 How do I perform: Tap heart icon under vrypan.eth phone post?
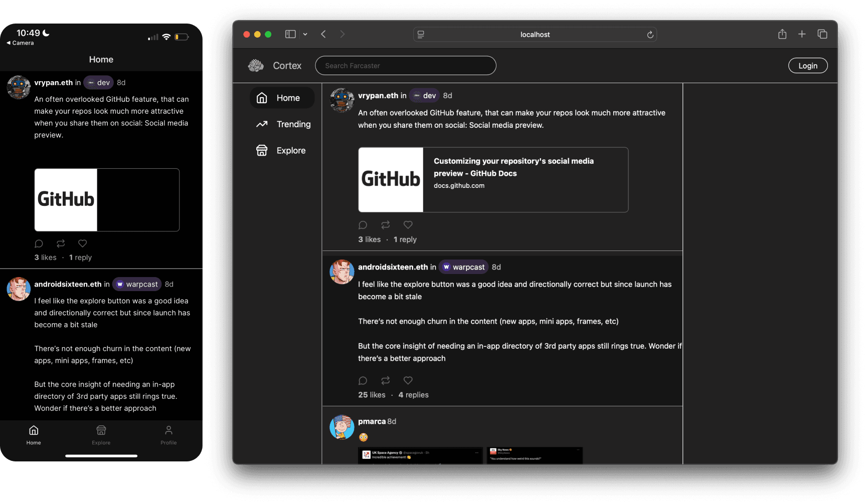point(83,243)
